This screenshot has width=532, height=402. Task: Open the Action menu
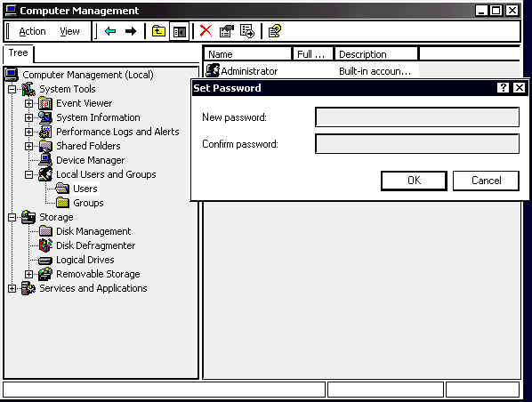pyautogui.click(x=32, y=31)
